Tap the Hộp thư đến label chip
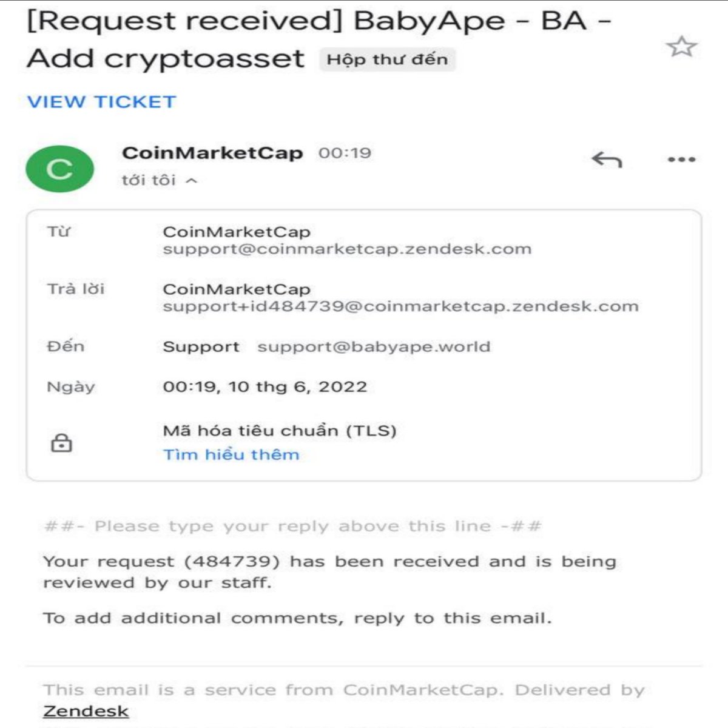This screenshot has width=728, height=728. point(387,59)
